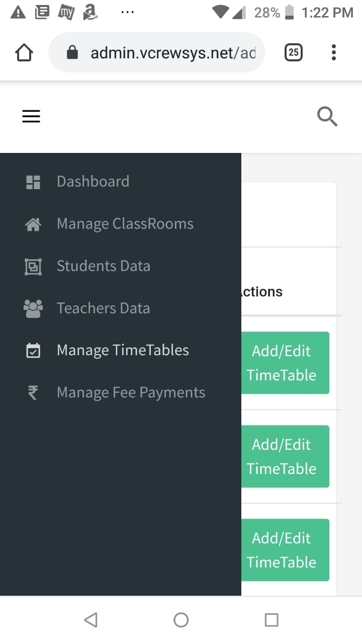Tap the Dashboard grid icon

[33, 182]
